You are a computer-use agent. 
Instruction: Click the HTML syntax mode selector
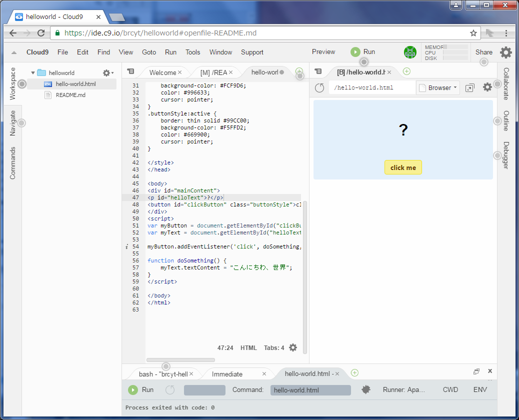tap(248, 348)
